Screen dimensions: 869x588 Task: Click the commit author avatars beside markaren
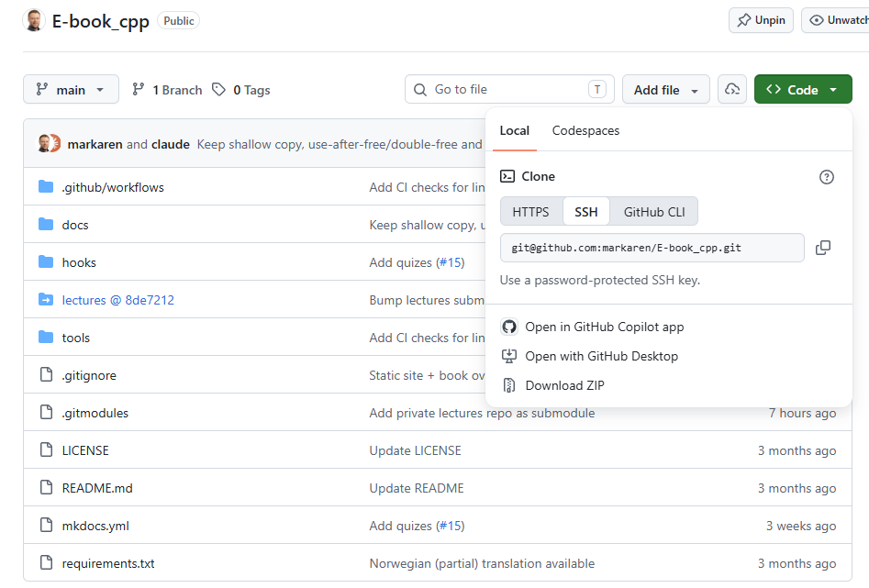pos(49,143)
